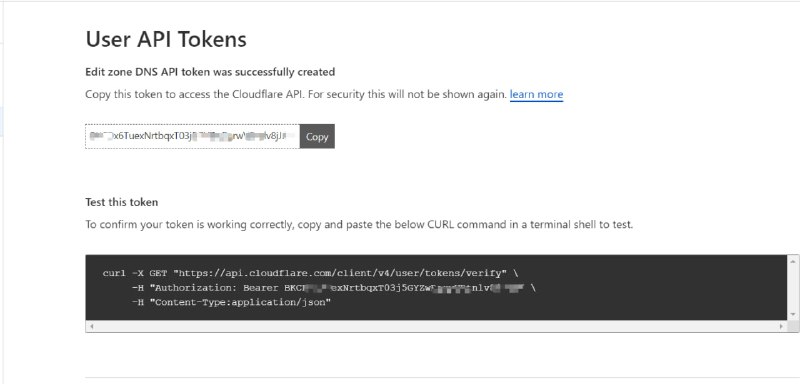800x384 pixels.
Task: Click the Test this token heading
Action: point(121,202)
